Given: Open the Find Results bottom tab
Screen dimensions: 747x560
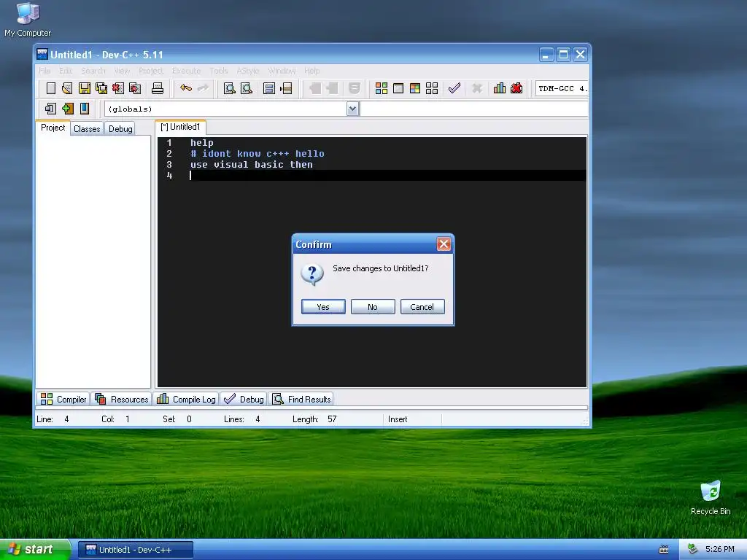Looking at the screenshot, I should click(x=301, y=399).
